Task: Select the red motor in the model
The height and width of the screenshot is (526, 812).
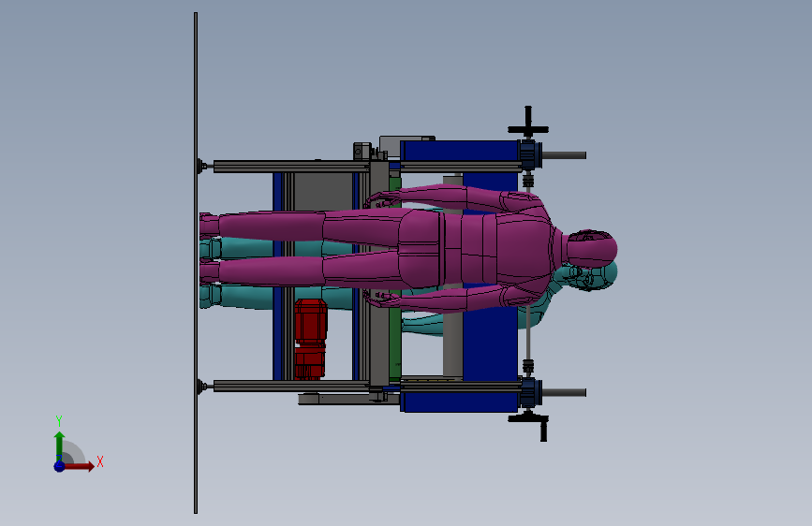Action: coord(310,339)
